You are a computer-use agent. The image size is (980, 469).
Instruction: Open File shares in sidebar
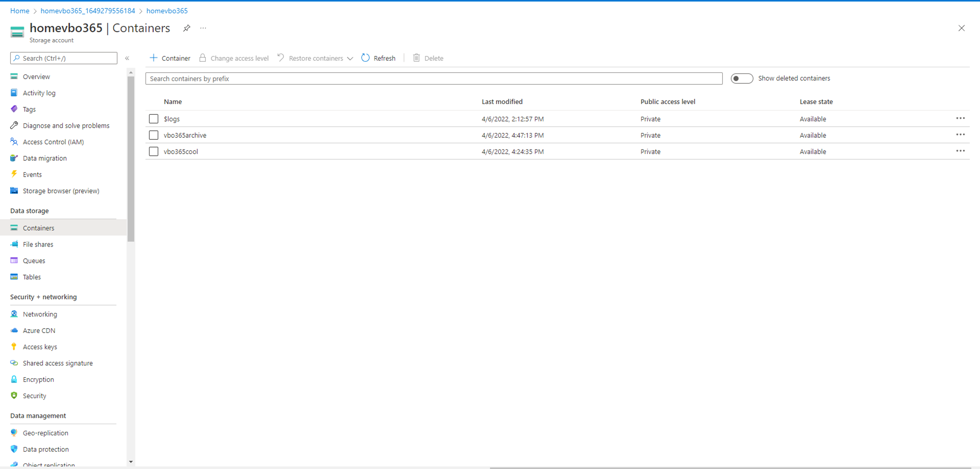pos(38,244)
